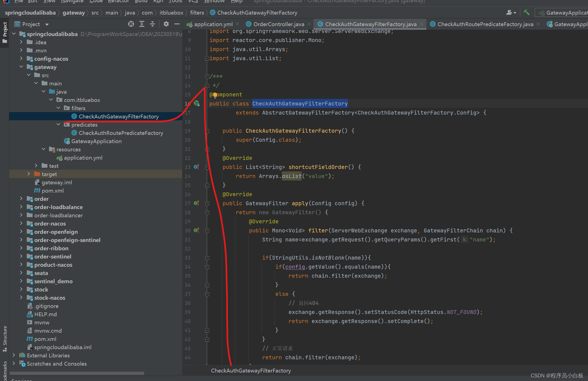Click the locate/select opened file crosshair icon
Image resolution: width=588 pixels, height=381 pixels.
click(x=131, y=24)
